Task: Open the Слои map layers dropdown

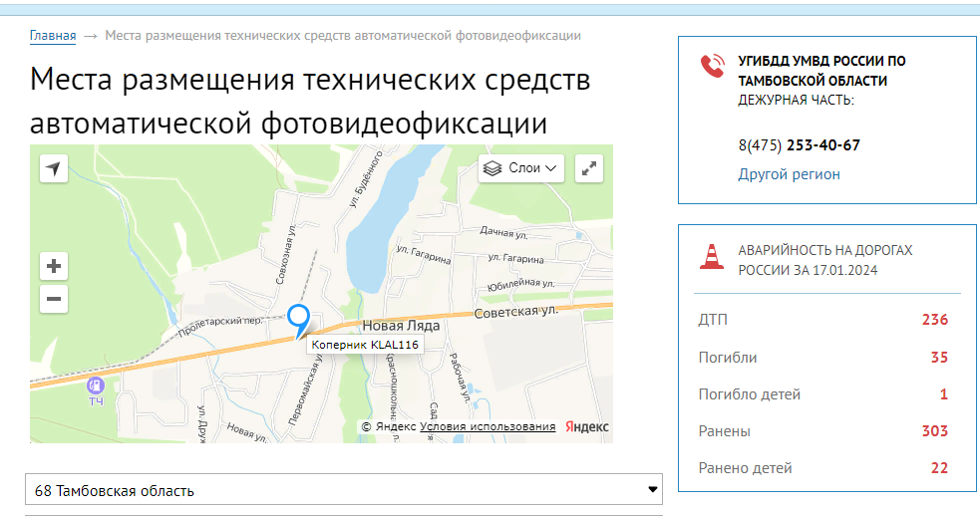Action: pyautogui.click(x=521, y=168)
